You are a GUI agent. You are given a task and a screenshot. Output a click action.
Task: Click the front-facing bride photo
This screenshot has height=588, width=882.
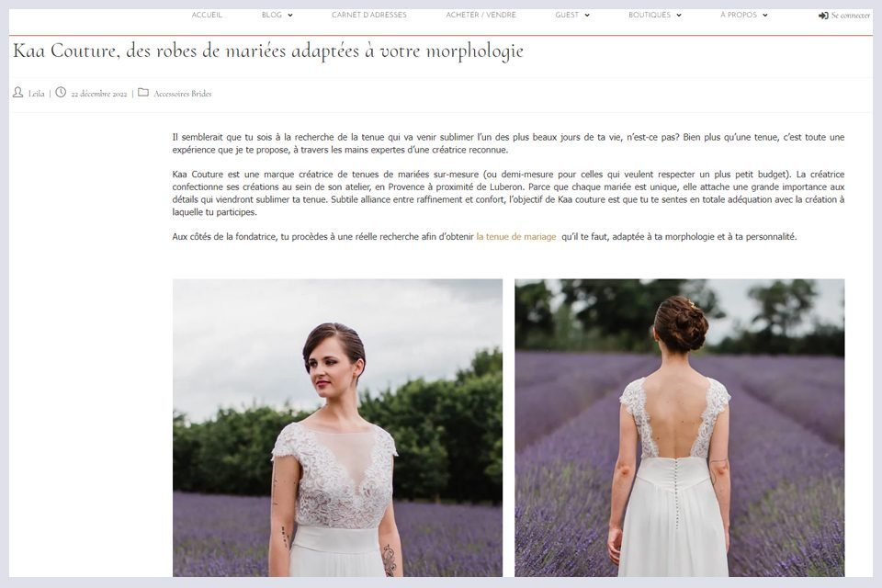[337, 432]
